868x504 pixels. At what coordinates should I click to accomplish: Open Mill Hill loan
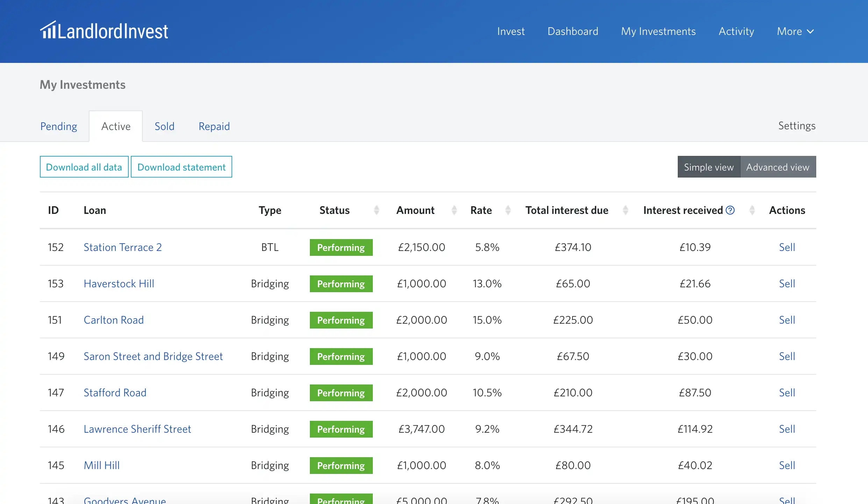[x=102, y=465]
